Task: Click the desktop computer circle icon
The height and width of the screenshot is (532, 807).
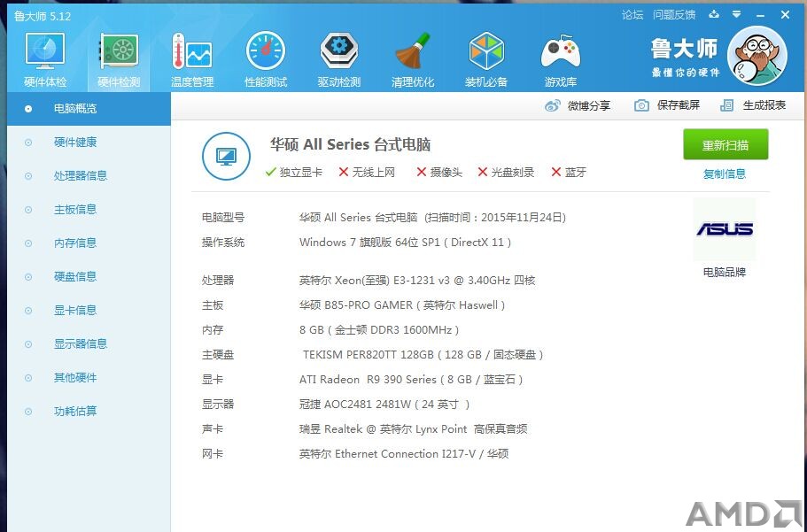Action: [226, 156]
